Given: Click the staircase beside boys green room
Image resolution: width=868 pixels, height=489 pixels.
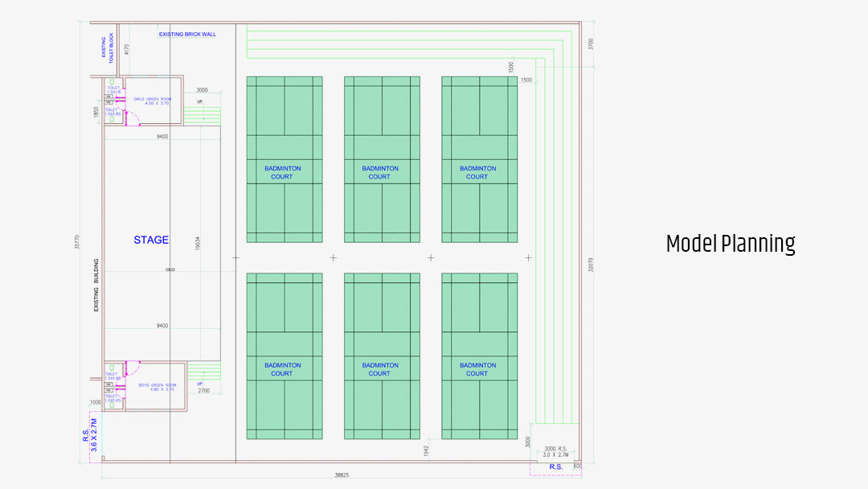Looking at the screenshot, I should (203, 372).
